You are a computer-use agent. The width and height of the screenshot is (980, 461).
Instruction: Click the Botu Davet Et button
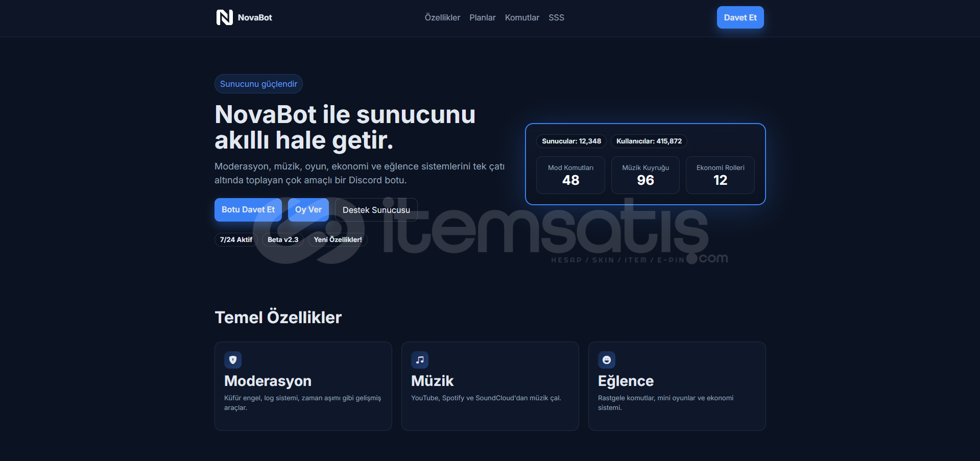248,210
